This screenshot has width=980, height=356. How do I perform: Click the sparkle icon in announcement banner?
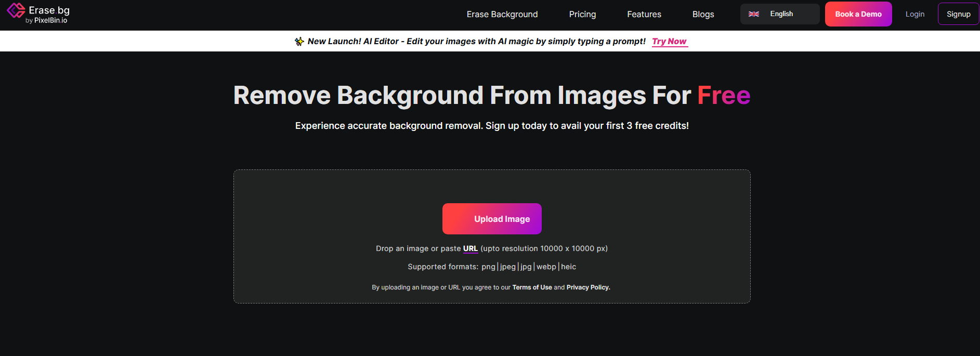[299, 42]
